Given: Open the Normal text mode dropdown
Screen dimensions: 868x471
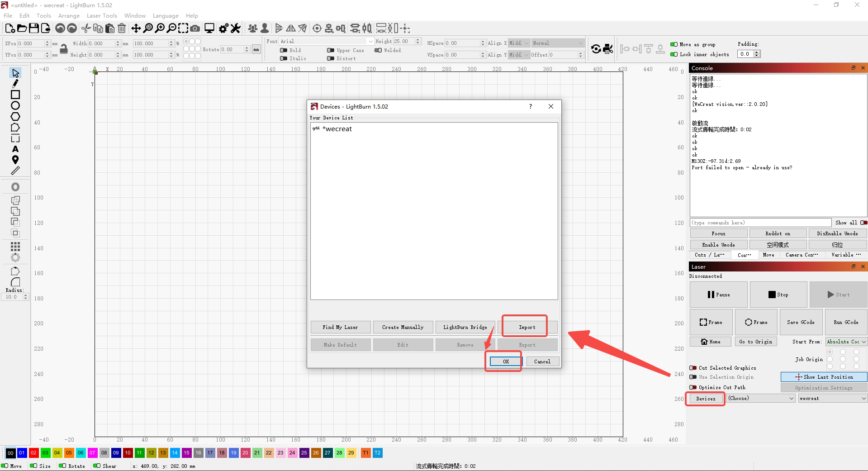Looking at the screenshot, I should coord(558,43).
